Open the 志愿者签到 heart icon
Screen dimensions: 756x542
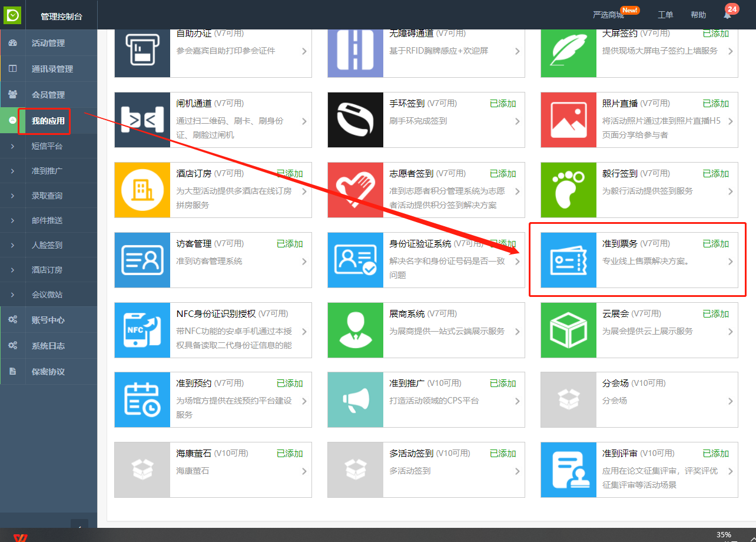pyautogui.click(x=356, y=190)
